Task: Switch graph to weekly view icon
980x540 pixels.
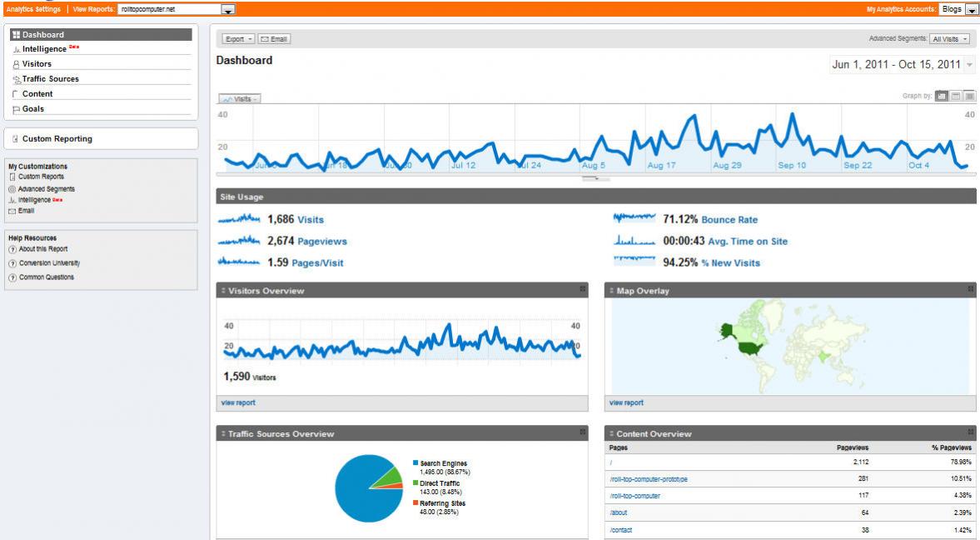Action: pyautogui.click(x=956, y=96)
